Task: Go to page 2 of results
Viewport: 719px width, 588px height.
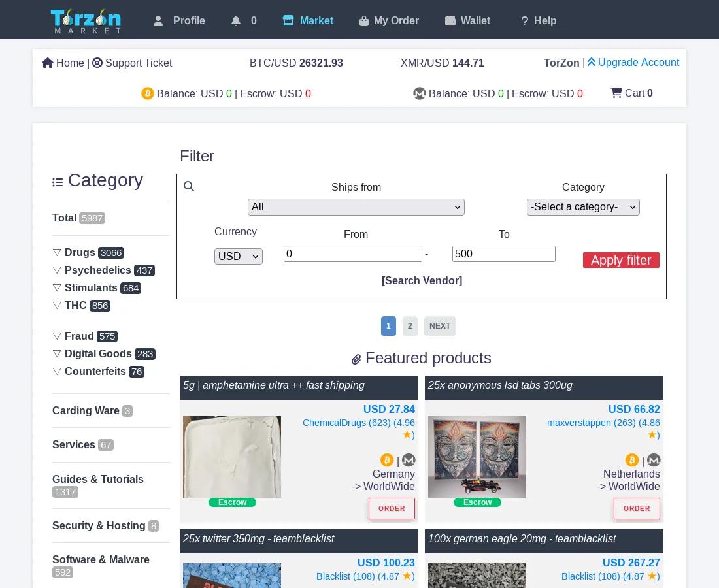Action: pyautogui.click(x=410, y=326)
